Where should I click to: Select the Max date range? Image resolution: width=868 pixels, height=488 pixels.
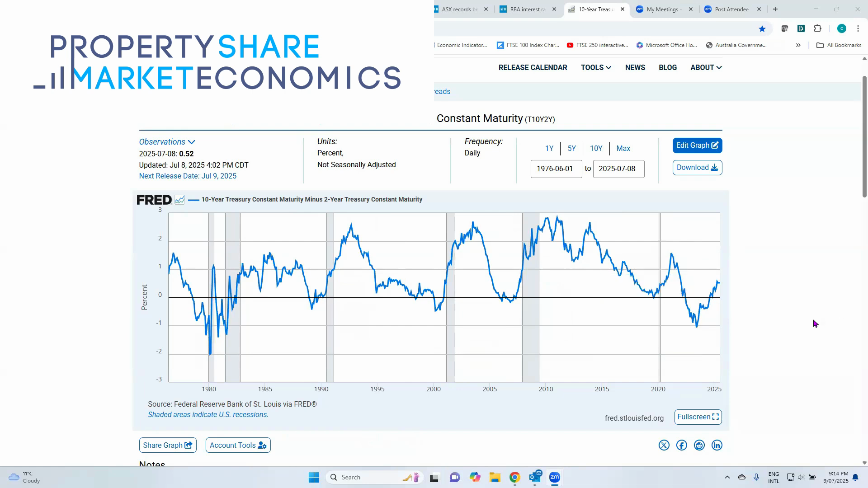pyautogui.click(x=623, y=148)
